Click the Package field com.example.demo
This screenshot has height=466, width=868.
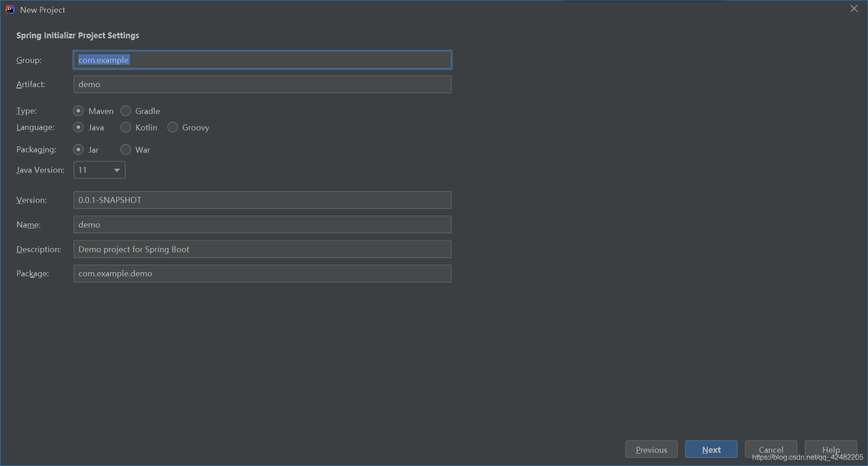263,274
